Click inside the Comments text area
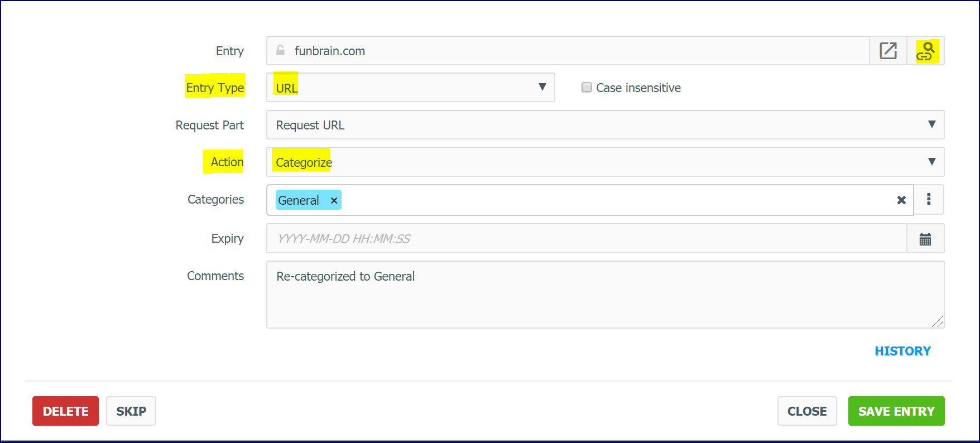This screenshot has height=443, width=980. tap(606, 295)
